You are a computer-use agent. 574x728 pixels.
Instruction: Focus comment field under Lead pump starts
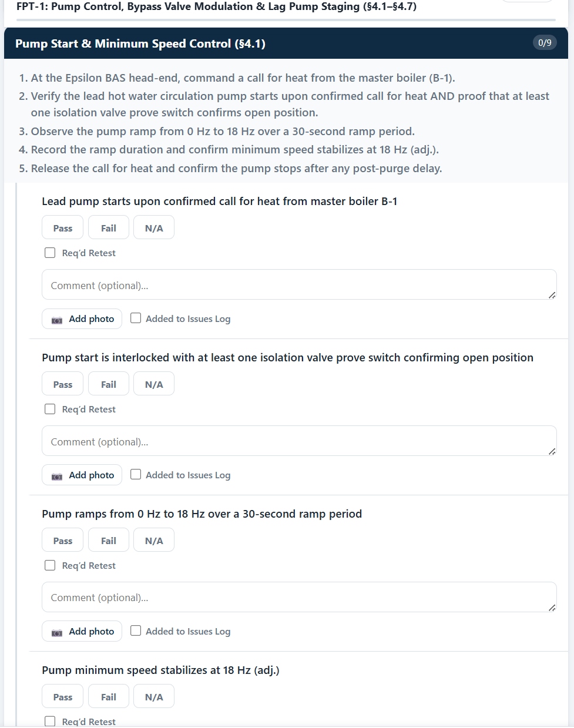299,285
